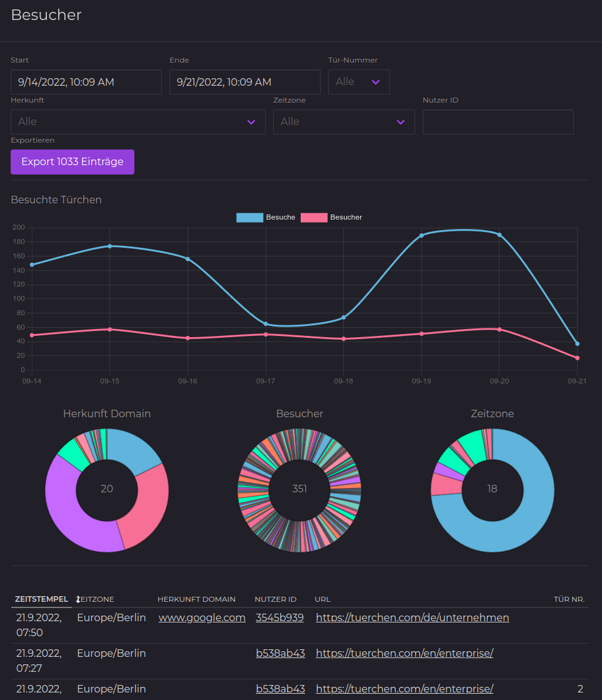Sort the table by Herkunft Domain column
Image resolution: width=602 pixels, height=700 pixels.
196,599
